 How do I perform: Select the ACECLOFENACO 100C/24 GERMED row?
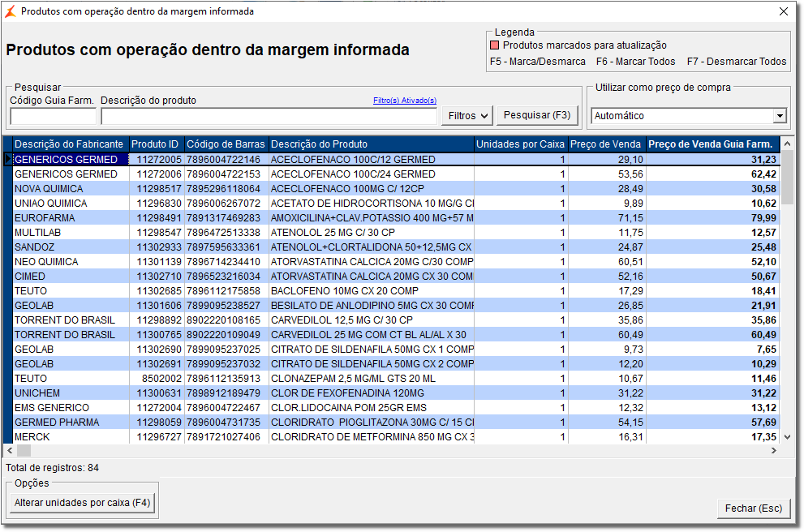[397, 174]
